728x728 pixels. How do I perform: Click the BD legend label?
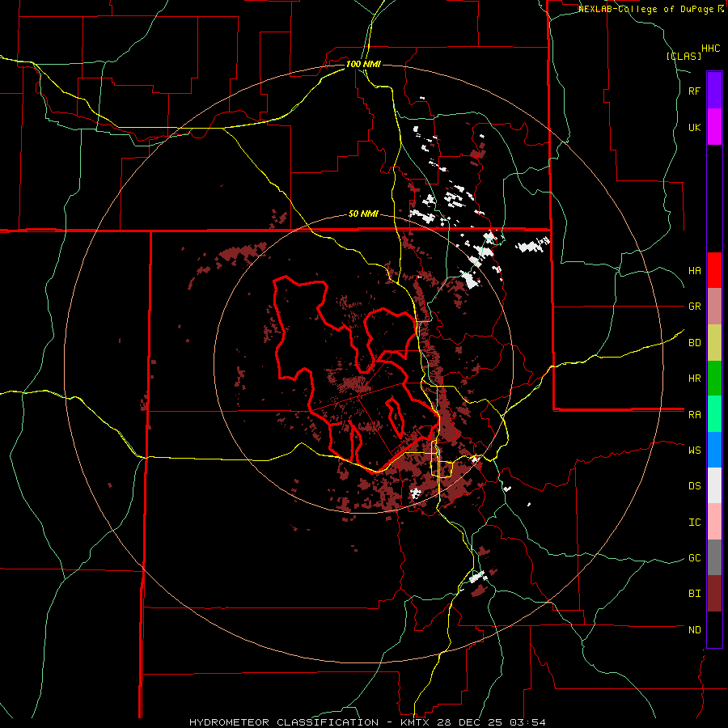[x=694, y=343]
